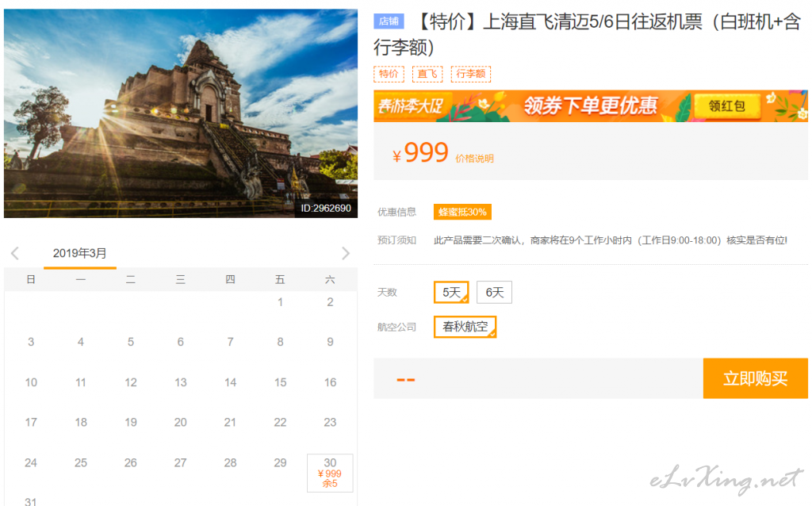
Task: Select March 25 on the calendar
Action: pyautogui.click(x=81, y=463)
